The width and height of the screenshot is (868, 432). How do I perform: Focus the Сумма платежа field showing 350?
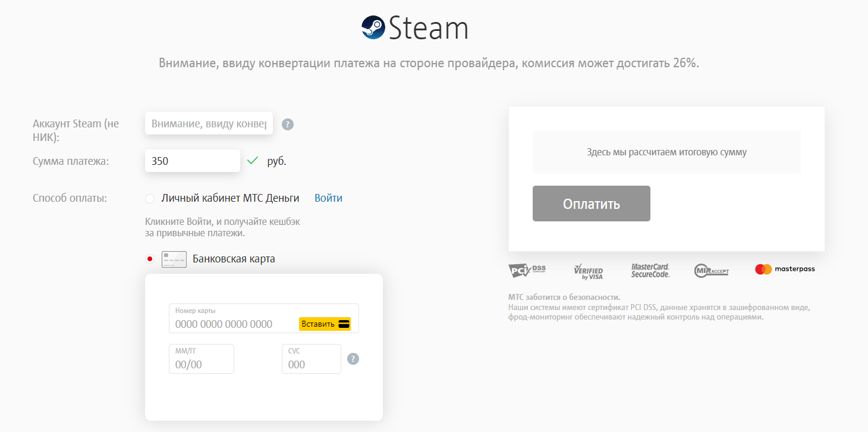[x=193, y=161]
